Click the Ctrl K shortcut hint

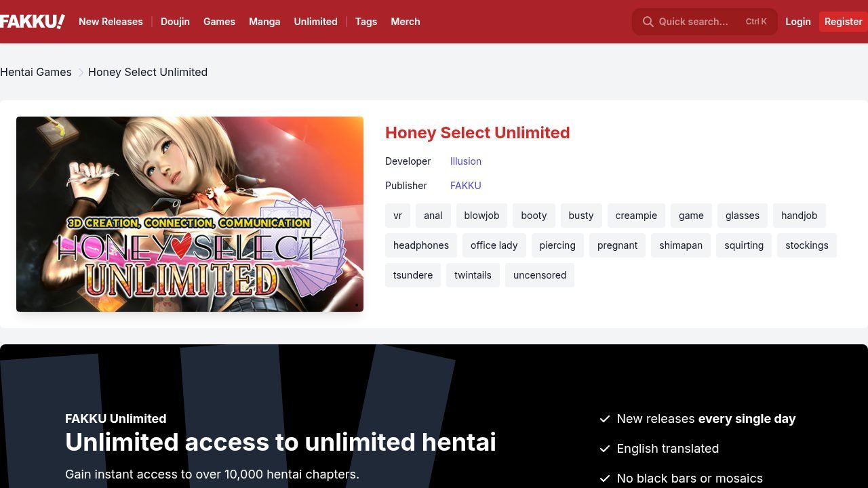(756, 22)
